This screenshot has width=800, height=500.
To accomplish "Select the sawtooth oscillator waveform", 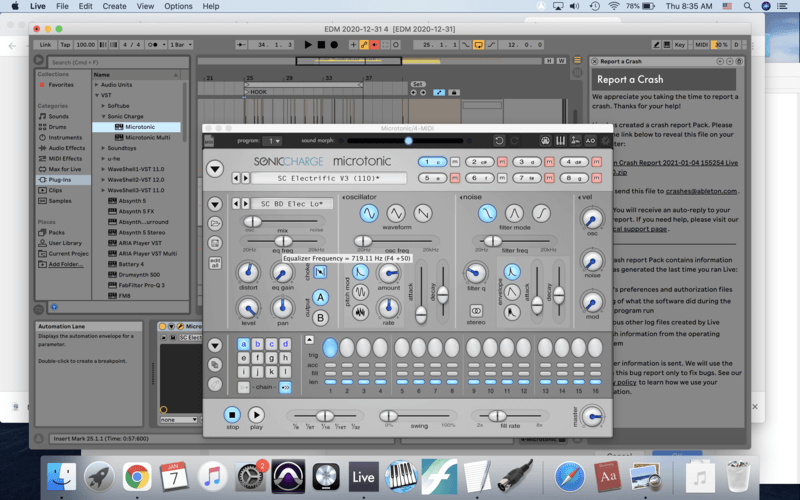I will click(x=422, y=213).
